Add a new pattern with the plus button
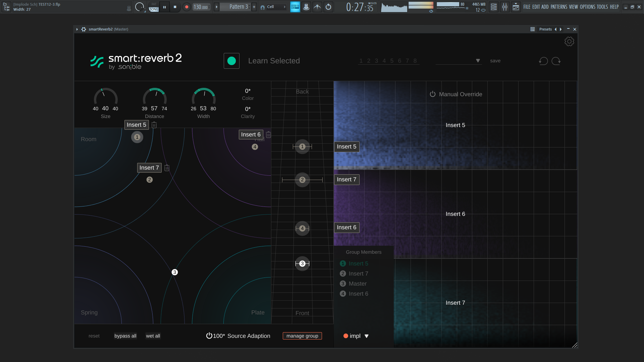Image resolution: width=644 pixels, height=362 pixels. (x=254, y=7)
